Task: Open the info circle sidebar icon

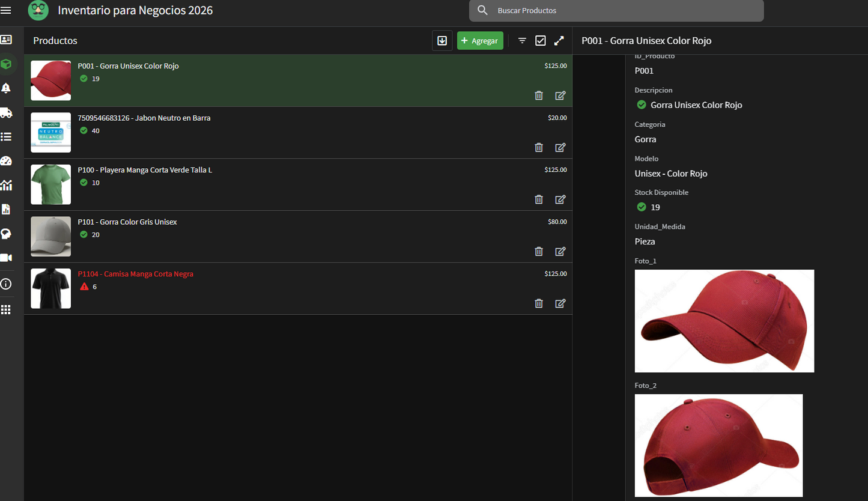Action: pyautogui.click(x=6, y=284)
